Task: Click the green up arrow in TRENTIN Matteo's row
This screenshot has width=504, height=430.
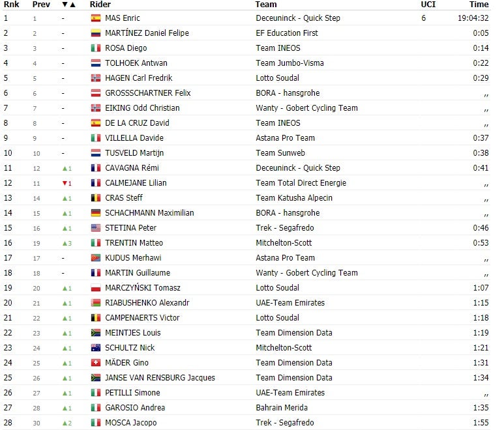Action: click(x=65, y=244)
